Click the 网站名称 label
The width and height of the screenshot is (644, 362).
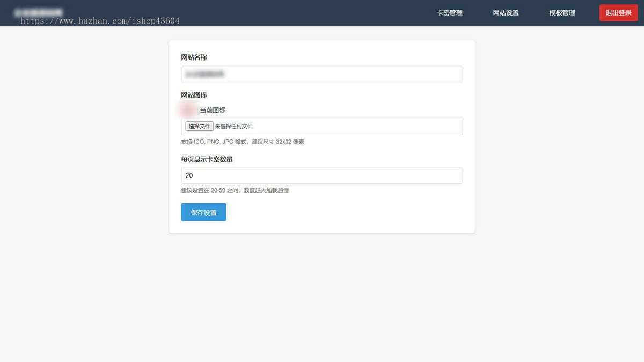194,57
